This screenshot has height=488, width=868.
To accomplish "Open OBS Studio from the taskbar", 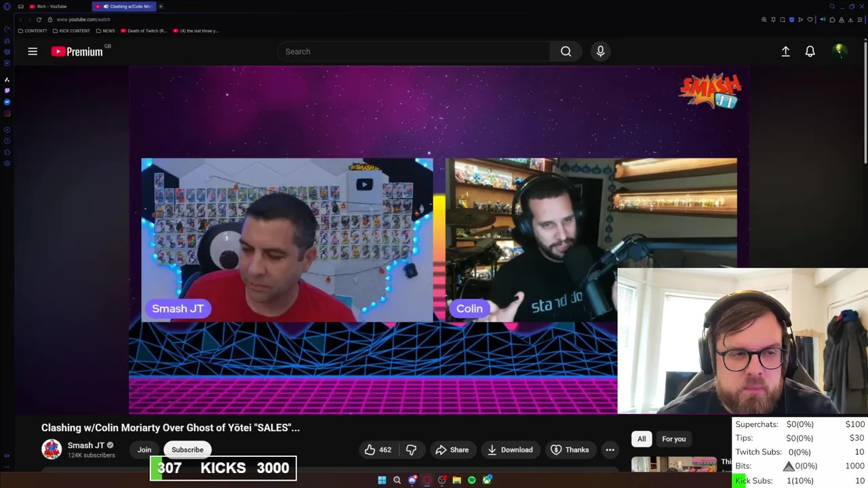I will tap(441, 480).
